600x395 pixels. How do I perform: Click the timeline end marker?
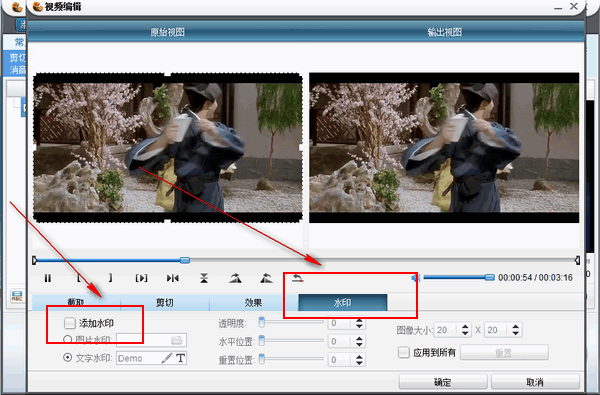tap(577, 260)
